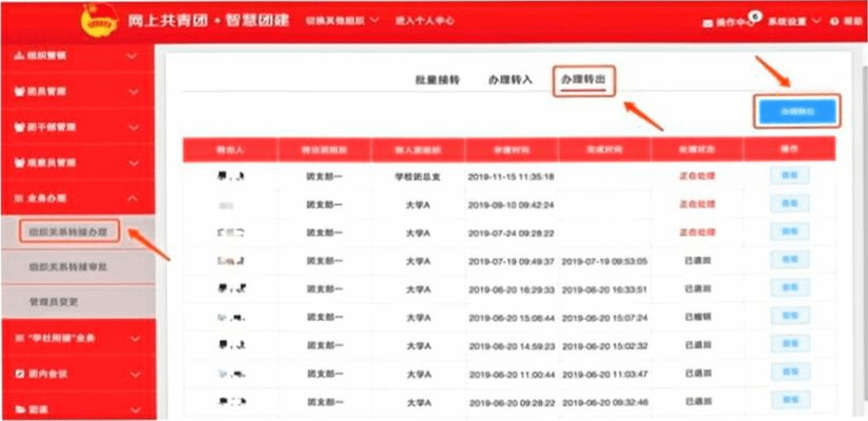Click the Communist Youth League emblem logo
The image size is (868, 421).
99,21
